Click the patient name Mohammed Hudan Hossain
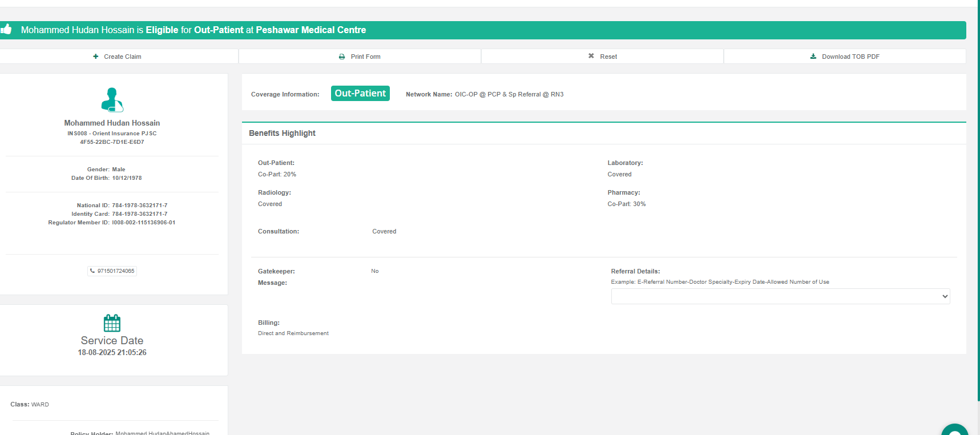Image resolution: width=980 pixels, height=435 pixels. click(x=112, y=123)
